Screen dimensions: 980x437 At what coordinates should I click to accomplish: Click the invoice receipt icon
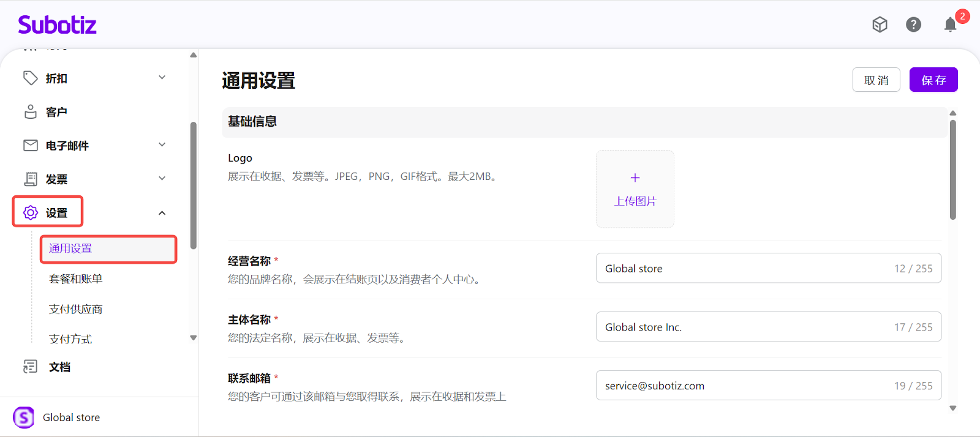(30, 179)
